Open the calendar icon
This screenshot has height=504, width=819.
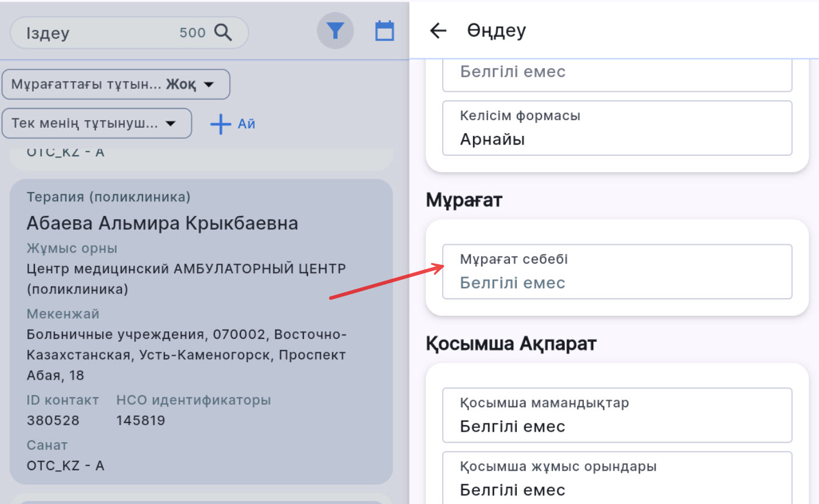(384, 31)
